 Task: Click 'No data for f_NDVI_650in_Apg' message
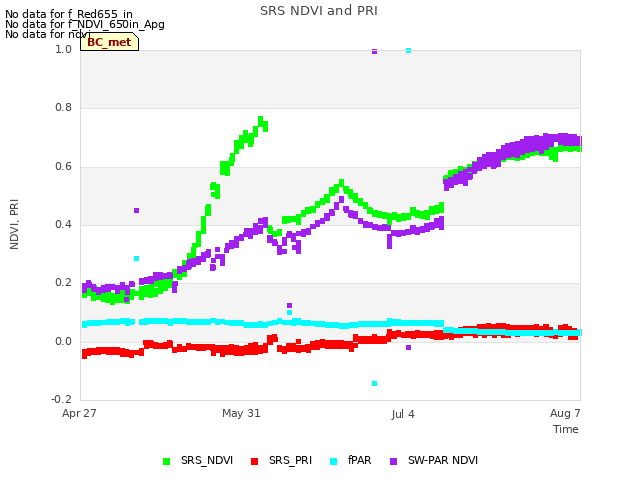pyautogui.click(x=85, y=24)
